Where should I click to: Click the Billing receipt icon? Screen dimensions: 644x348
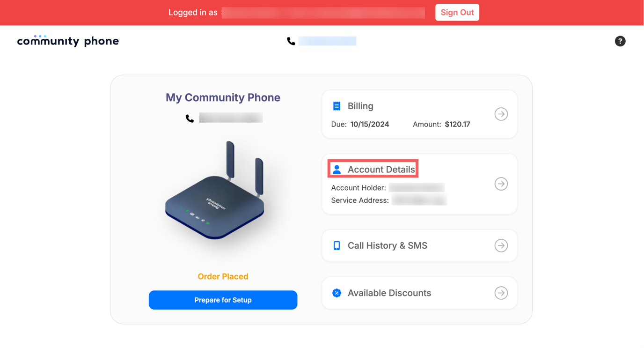[337, 106]
